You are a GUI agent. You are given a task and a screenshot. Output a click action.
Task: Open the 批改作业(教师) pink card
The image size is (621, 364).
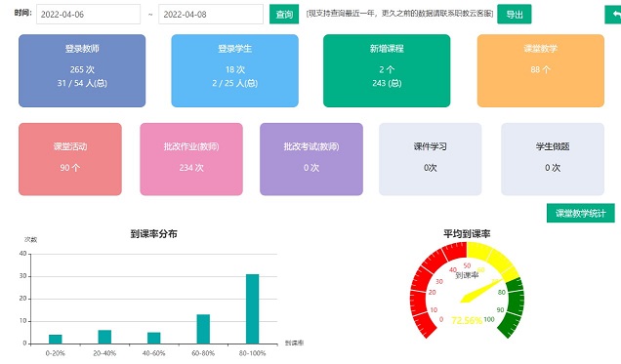(191, 159)
